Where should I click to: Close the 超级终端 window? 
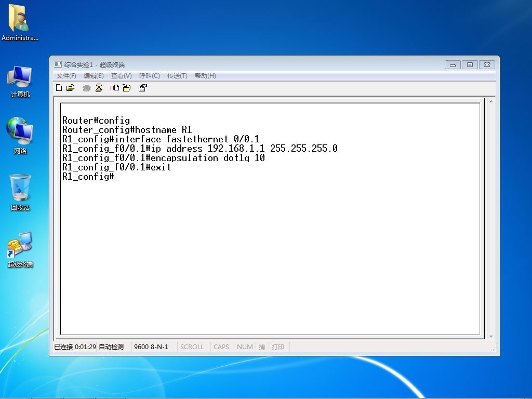tap(487, 65)
